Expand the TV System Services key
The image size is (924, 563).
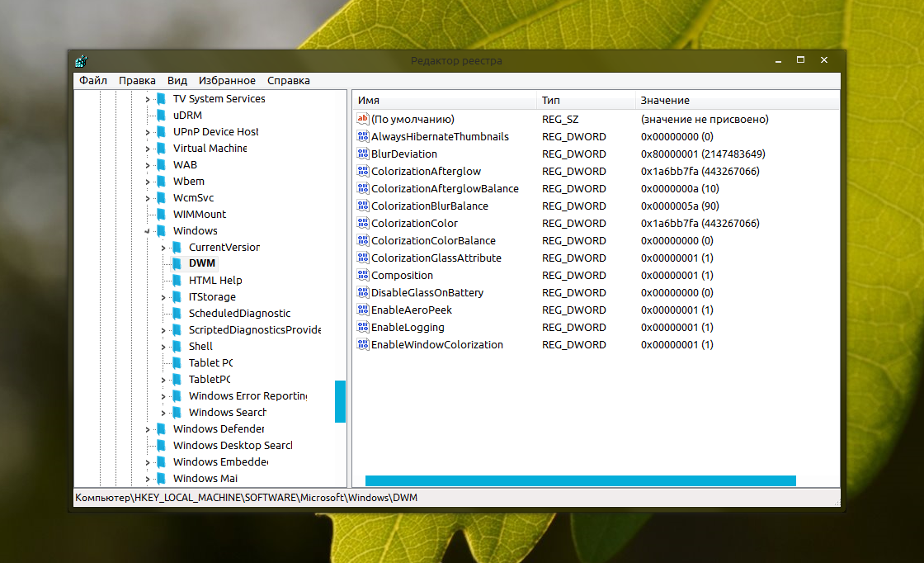pyautogui.click(x=148, y=99)
